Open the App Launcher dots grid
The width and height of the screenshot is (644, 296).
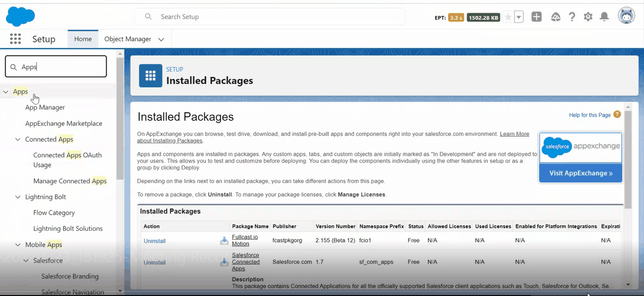[x=16, y=39]
